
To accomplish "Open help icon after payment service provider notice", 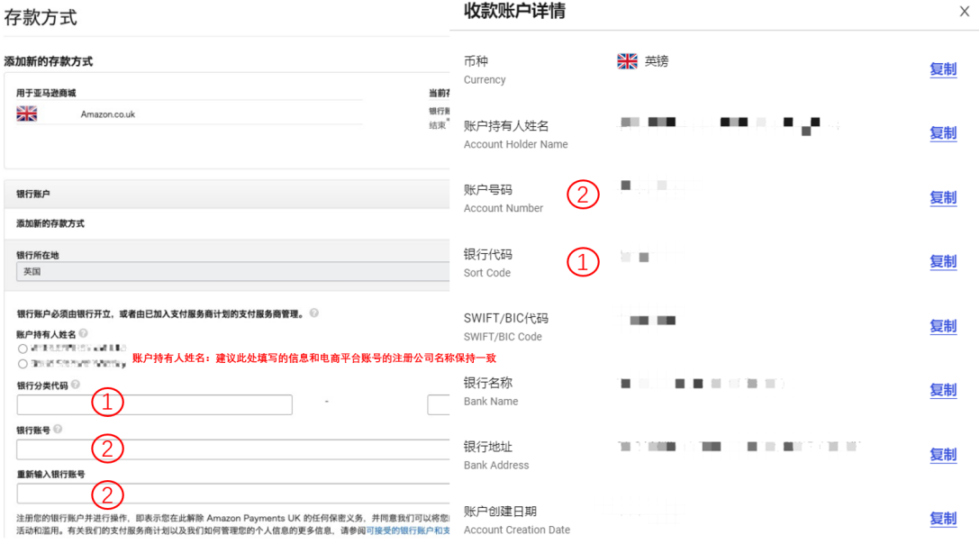I will click(313, 313).
